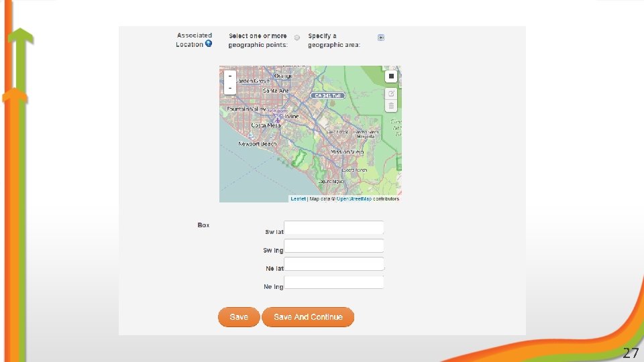Select the geographic points radio option
Screen dimensions: 644x362
pyautogui.click(x=297, y=38)
